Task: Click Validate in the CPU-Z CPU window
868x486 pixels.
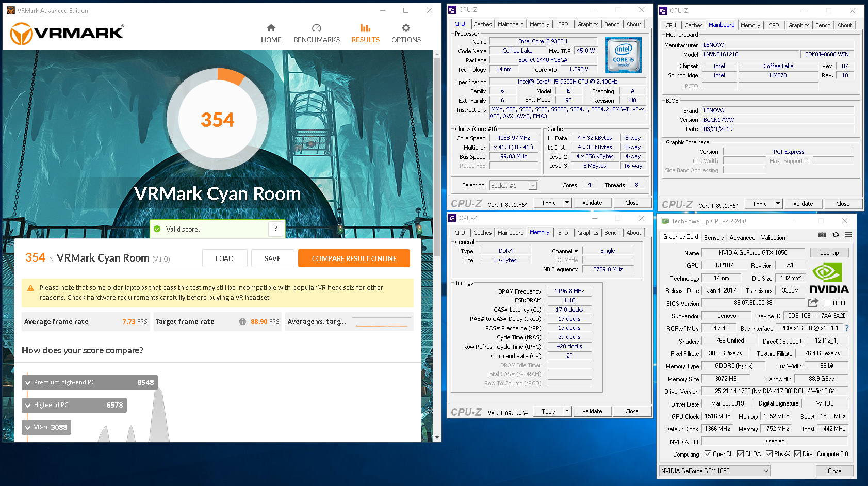Action: pos(592,203)
